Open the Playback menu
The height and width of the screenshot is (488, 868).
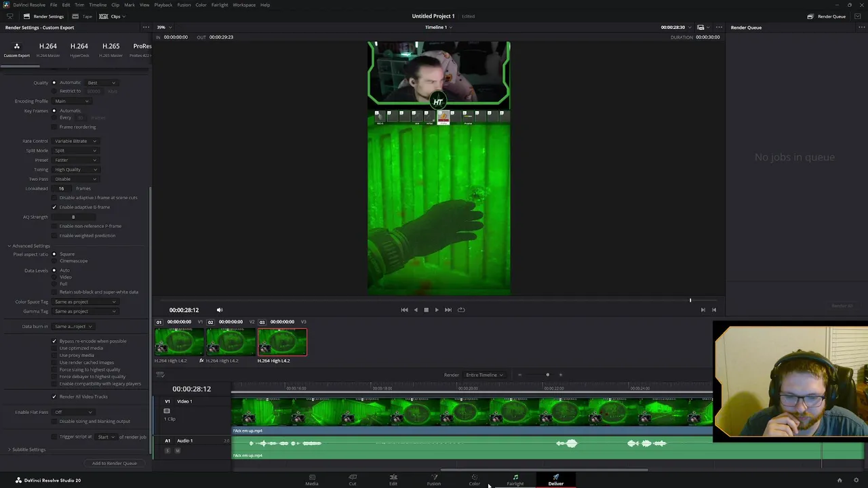pos(163,5)
